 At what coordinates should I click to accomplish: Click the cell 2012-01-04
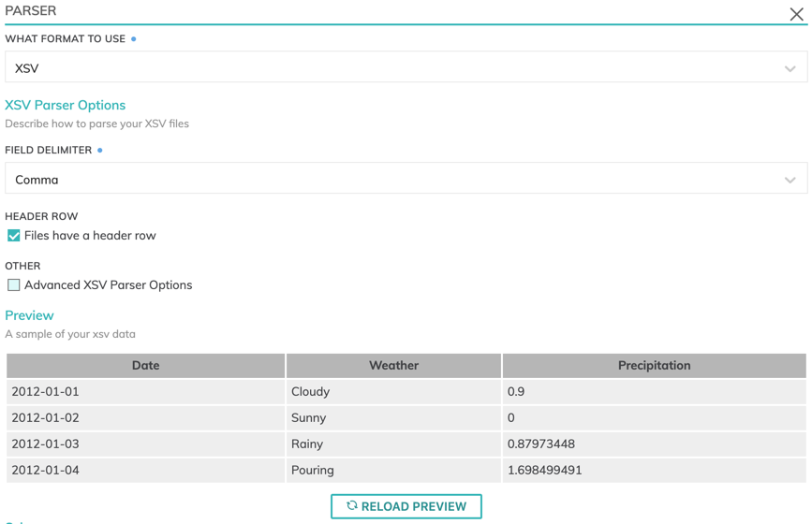[x=145, y=471]
